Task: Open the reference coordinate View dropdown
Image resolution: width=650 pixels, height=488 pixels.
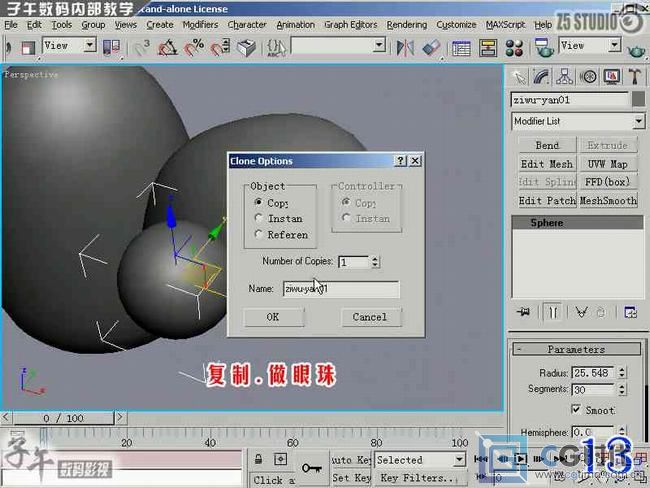Action: tap(90, 45)
